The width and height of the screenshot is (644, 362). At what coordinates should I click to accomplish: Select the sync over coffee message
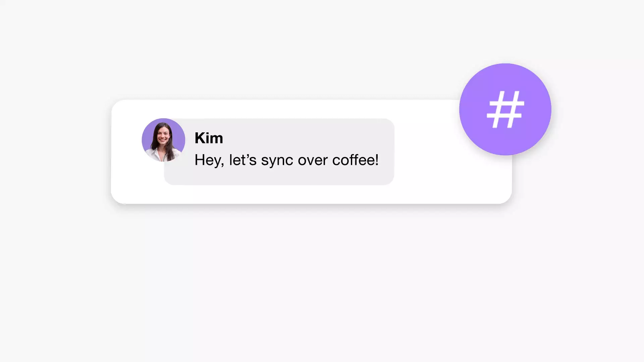coord(286,159)
